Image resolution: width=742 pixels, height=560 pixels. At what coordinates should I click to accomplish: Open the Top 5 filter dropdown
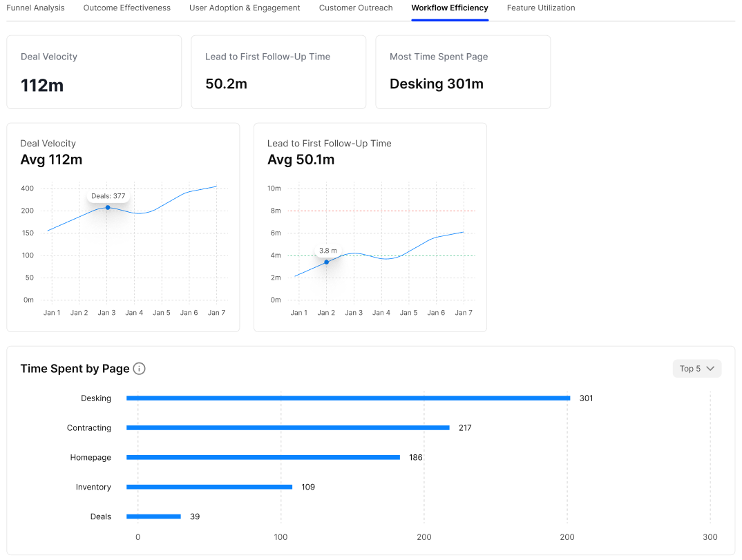pos(696,369)
